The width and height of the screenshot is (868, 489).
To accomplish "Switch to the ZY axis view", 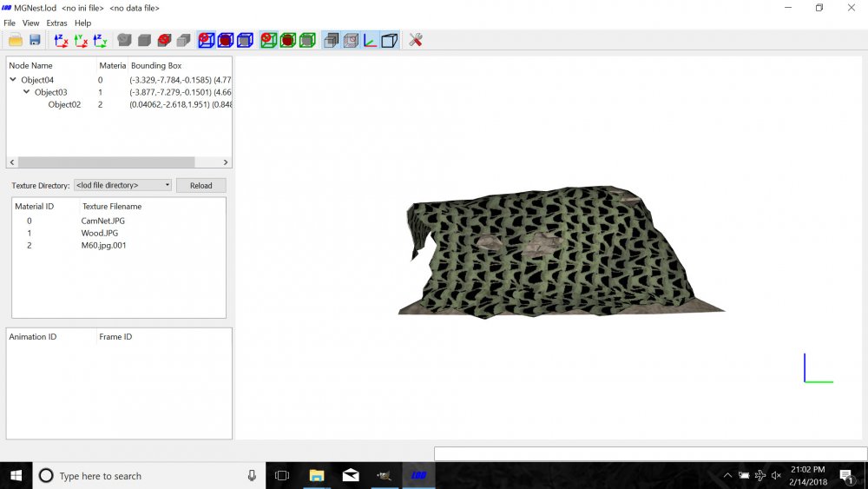I will (x=100, y=40).
